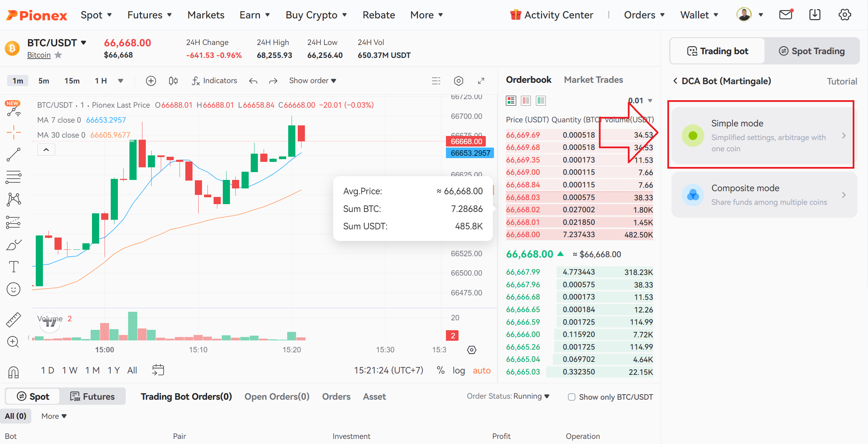Switch to Trading bot mode
868x444 pixels.
pos(717,51)
